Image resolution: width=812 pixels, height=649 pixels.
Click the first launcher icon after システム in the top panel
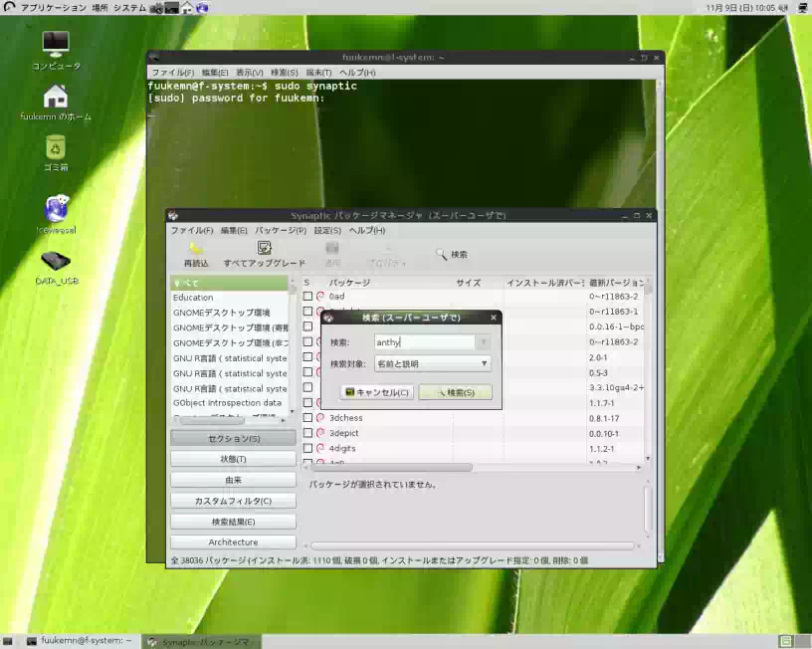(156, 8)
